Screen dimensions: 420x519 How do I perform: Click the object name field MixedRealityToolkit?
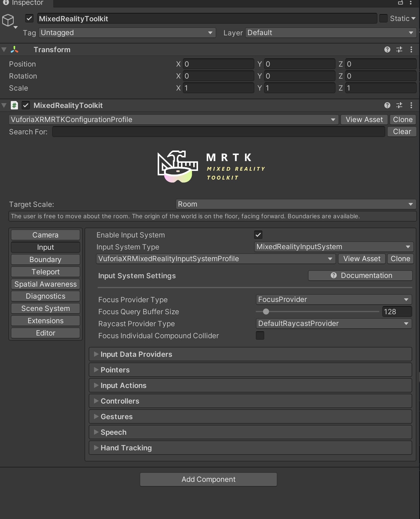(x=207, y=19)
